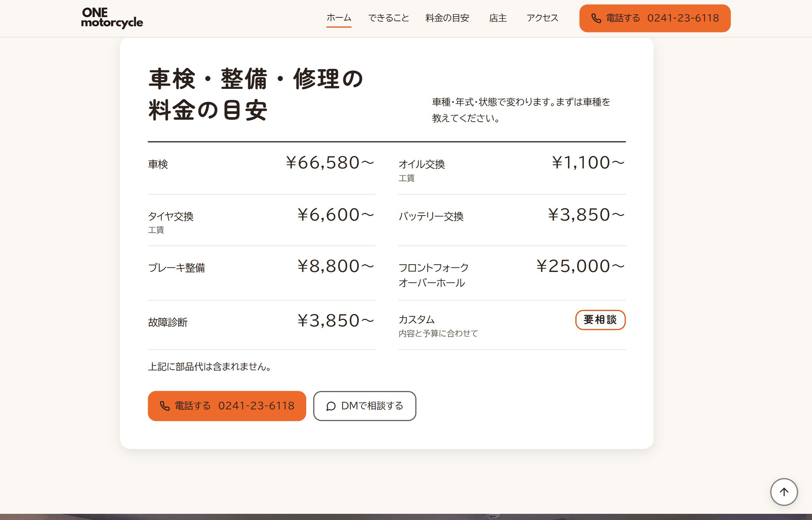Image resolution: width=812 pixels, height=520 pixels.
Task: Click the ブレーキ整備 label
Action: [176, 268]
